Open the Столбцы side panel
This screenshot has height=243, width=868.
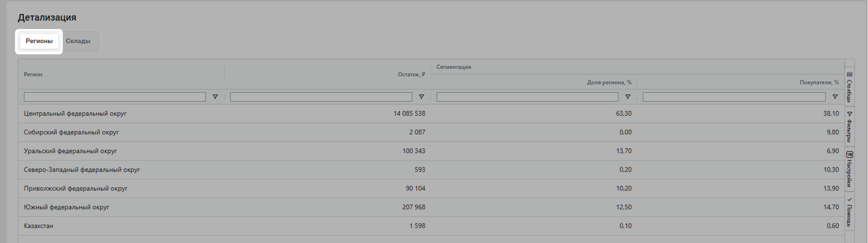[x=849, y=87]
